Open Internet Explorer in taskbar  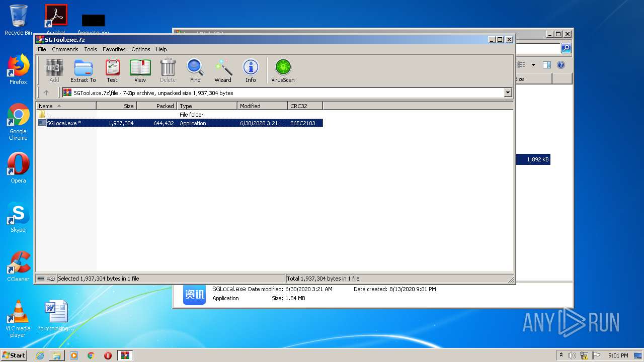pos(40,355)
